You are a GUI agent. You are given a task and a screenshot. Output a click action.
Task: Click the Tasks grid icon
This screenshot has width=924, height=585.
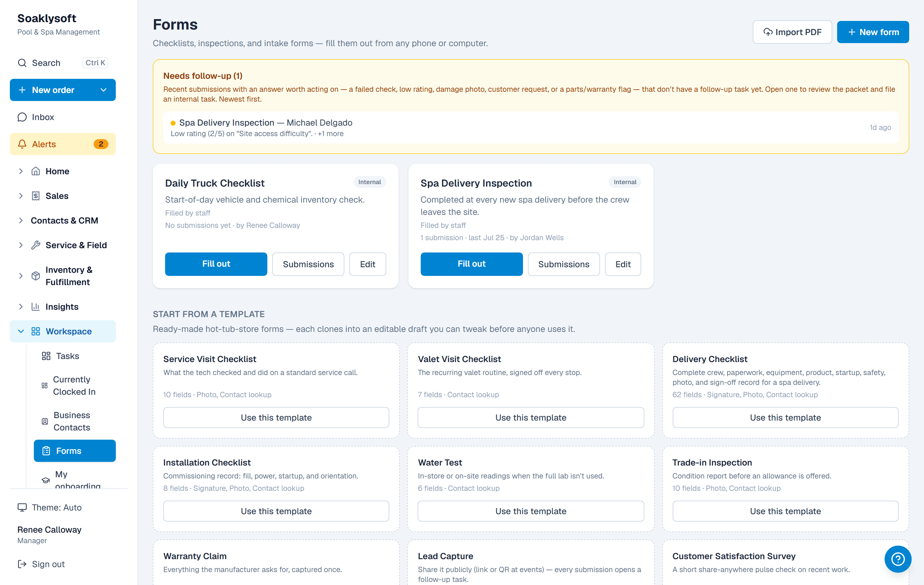click(46, 356)
